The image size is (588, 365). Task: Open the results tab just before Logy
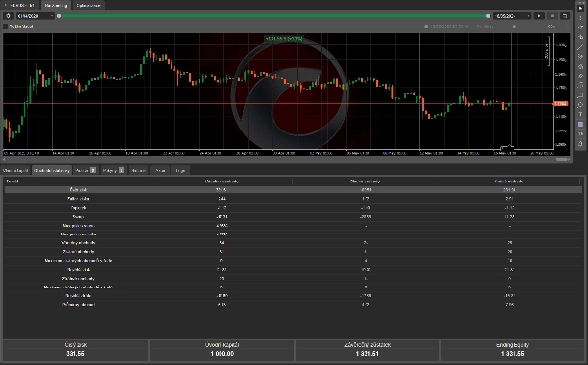tap(160, 170)
